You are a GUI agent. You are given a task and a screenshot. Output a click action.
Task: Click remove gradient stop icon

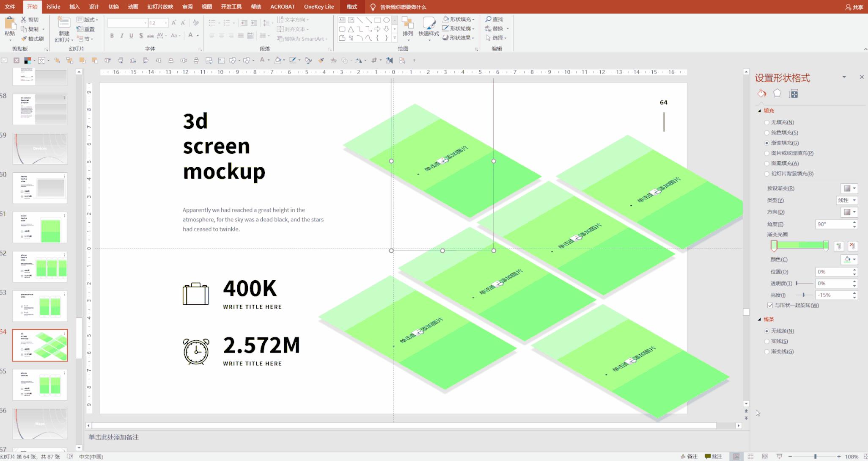(x=852, y=246)
